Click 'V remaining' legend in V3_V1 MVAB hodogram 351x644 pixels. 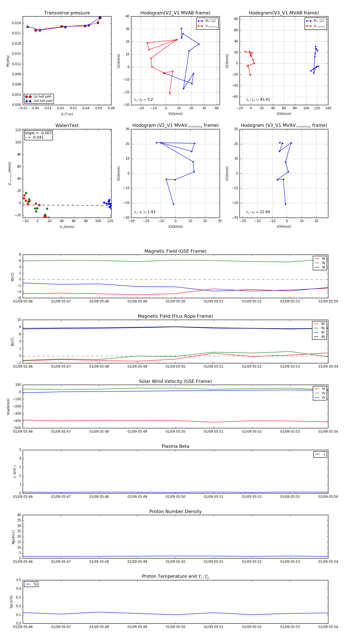pyautogui.click(x=316, y=26)
